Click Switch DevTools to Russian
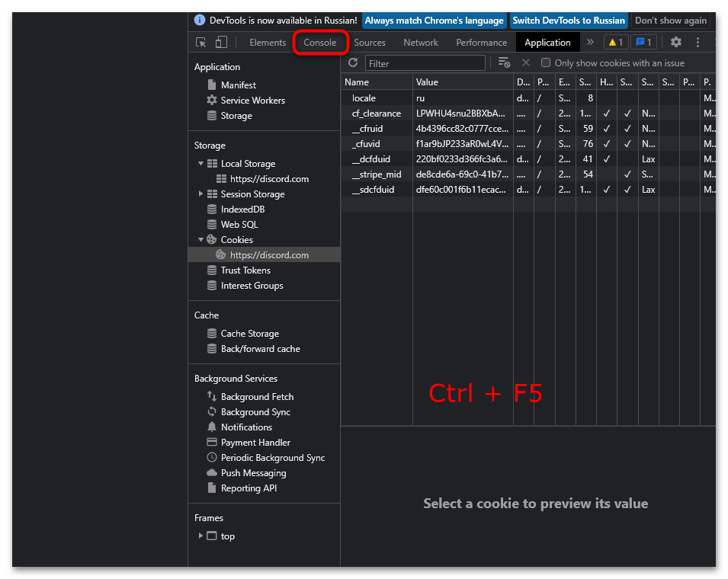This screenshot has height=579, width=728. coord(569,21)
